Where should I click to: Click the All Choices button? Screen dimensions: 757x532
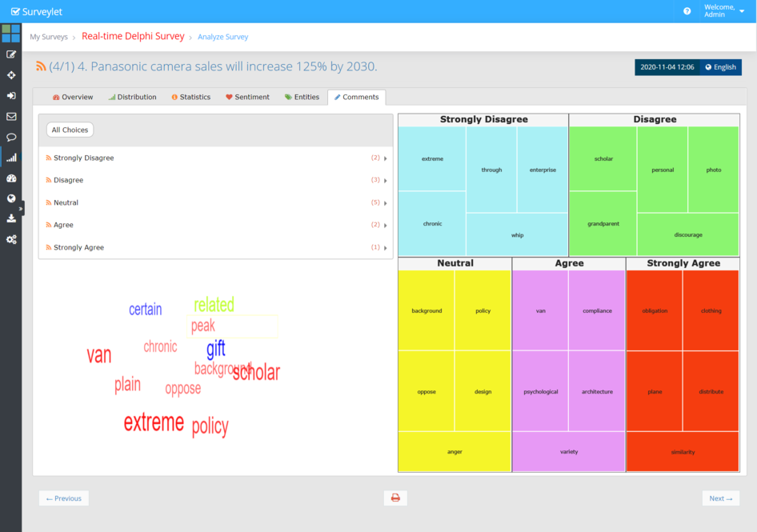[70, 130]
